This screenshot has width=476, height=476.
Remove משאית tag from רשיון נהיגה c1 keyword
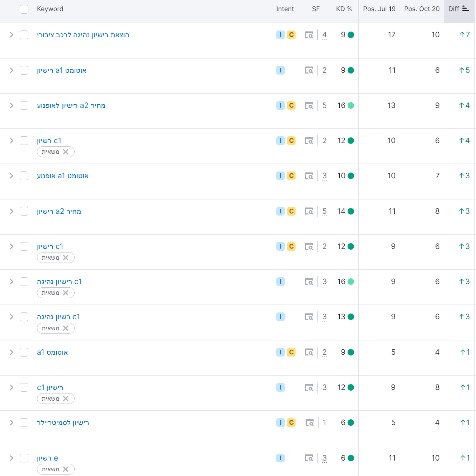(66, 328)
